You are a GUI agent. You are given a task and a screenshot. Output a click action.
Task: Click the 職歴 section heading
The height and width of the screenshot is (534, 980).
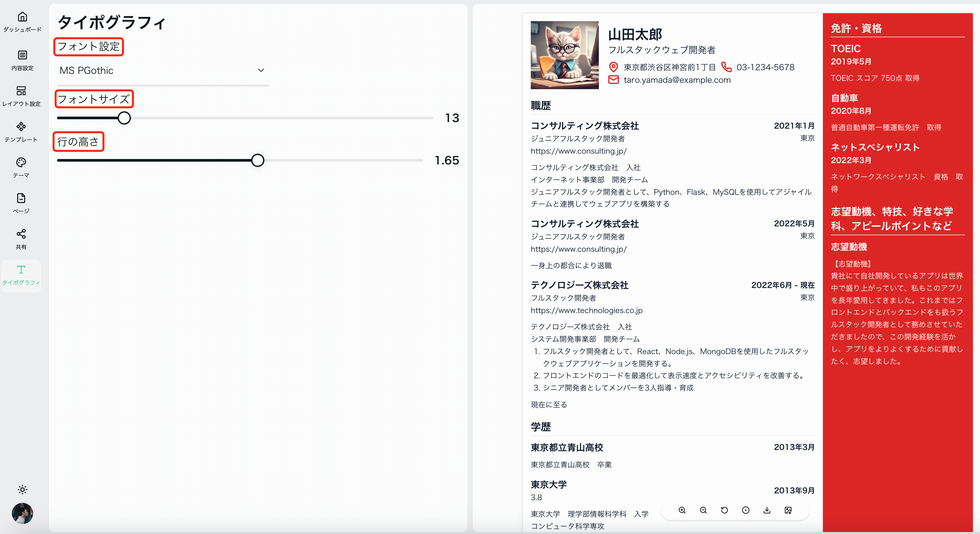point(541,105)
